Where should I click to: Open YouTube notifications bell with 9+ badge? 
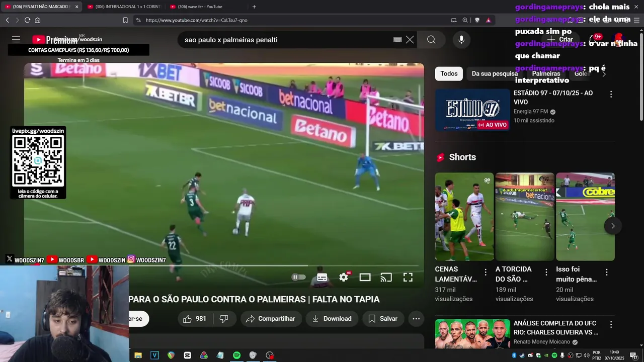click(x=594, y=39)
